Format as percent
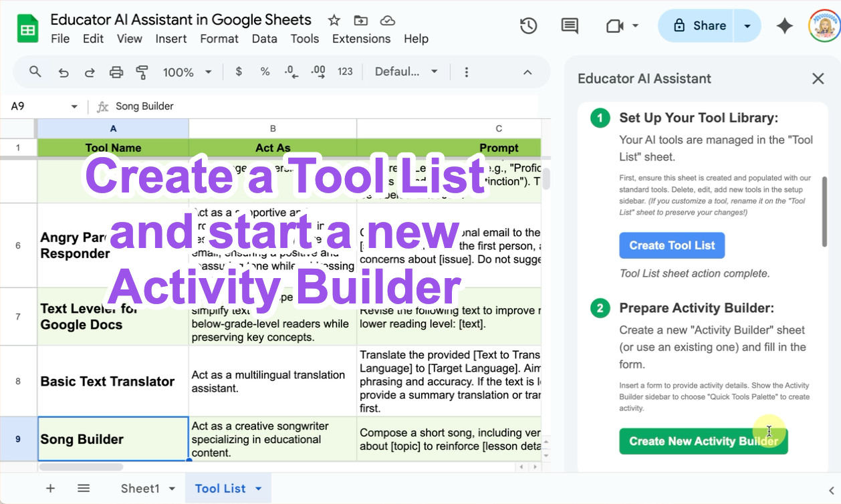Viewport: 841px width, 504px height. pos(265,72)
